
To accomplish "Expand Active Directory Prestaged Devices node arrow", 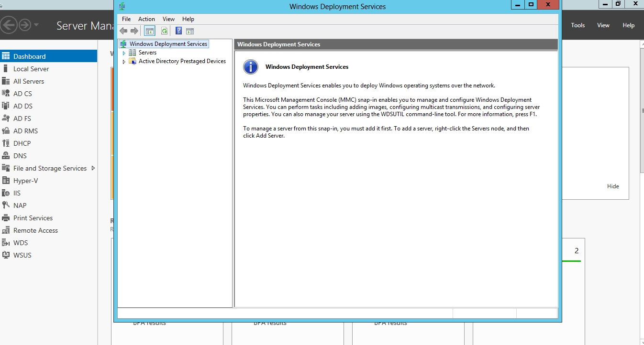I will coord(124,62).
